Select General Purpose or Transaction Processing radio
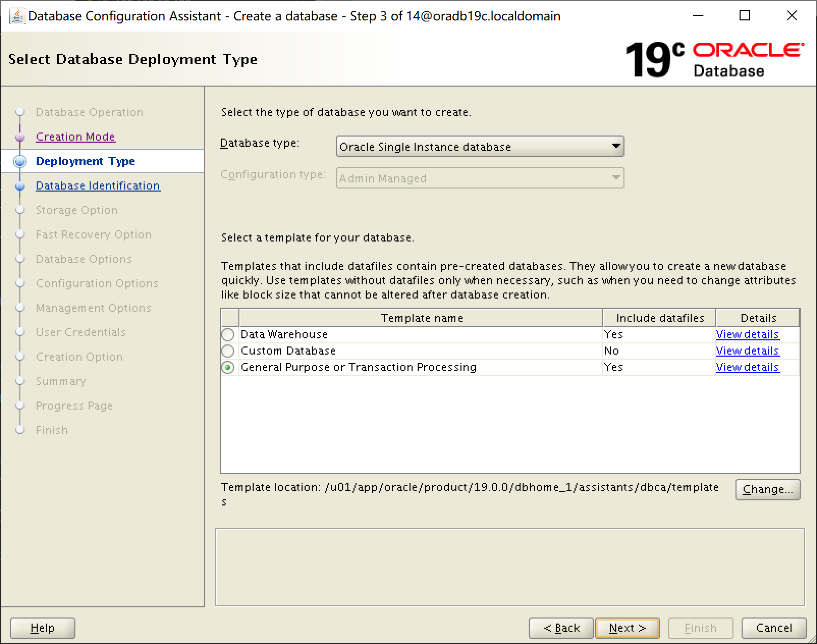817x644 pixels. (228, 367)
